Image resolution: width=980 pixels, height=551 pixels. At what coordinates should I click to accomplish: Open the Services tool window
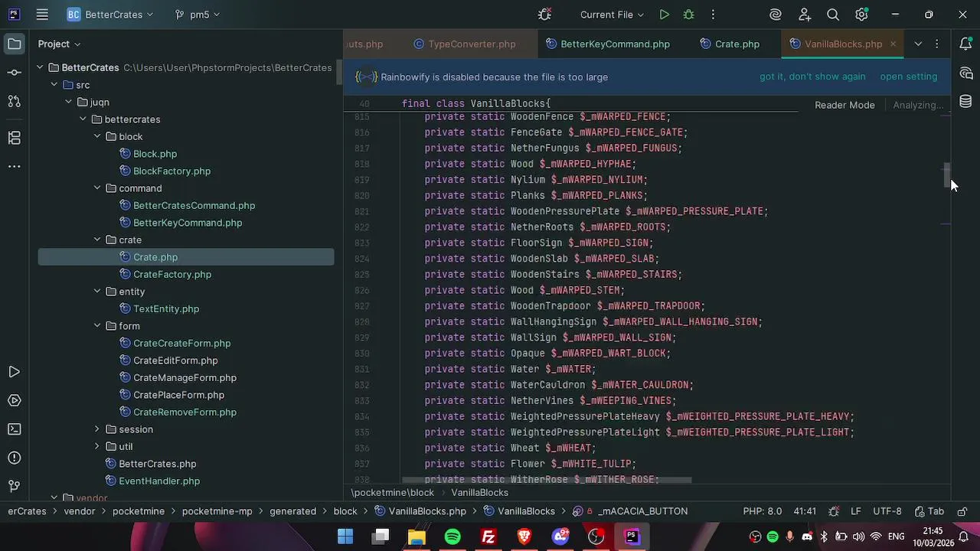pyautogui.click(x=14, y=400)
